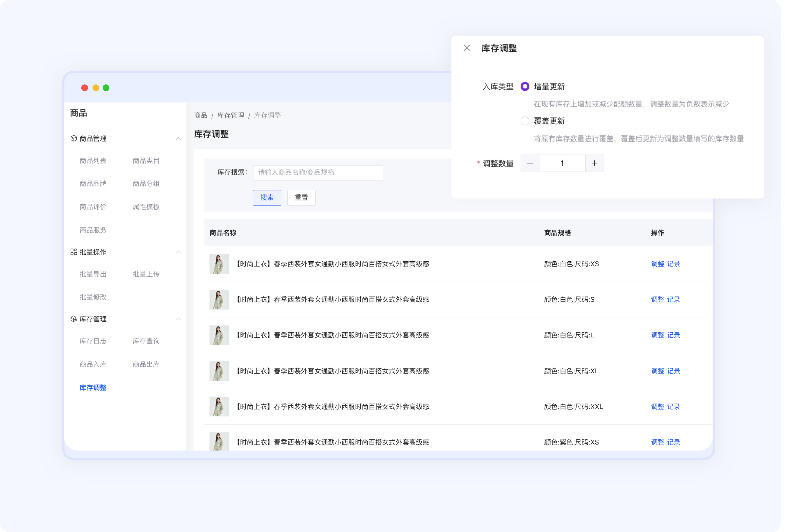785x532 pixels.
Task: Click the 库存管理 box icon in sidebar
Action: [74, 319]
